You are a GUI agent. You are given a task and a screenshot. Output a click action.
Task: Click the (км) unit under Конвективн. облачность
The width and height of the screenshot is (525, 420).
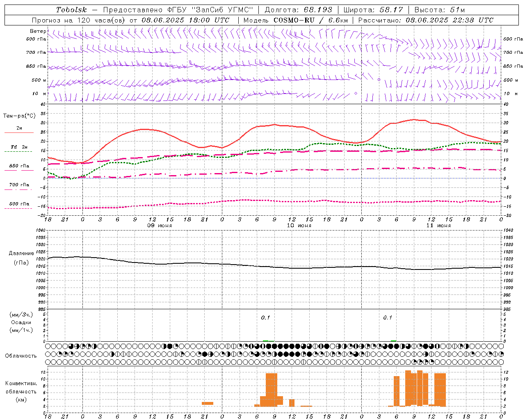[x=21, y=399]
